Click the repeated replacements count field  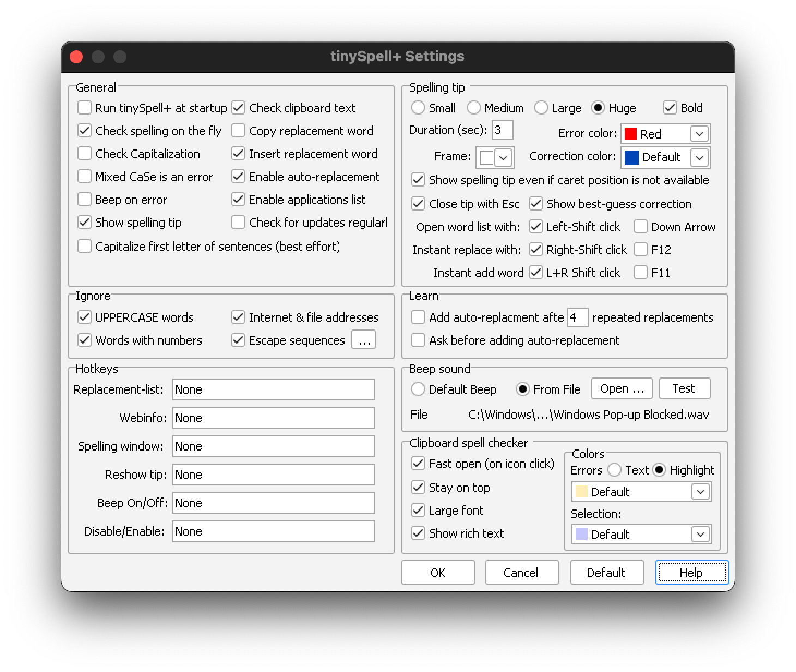pyautogui.click(x=577, y=317)
